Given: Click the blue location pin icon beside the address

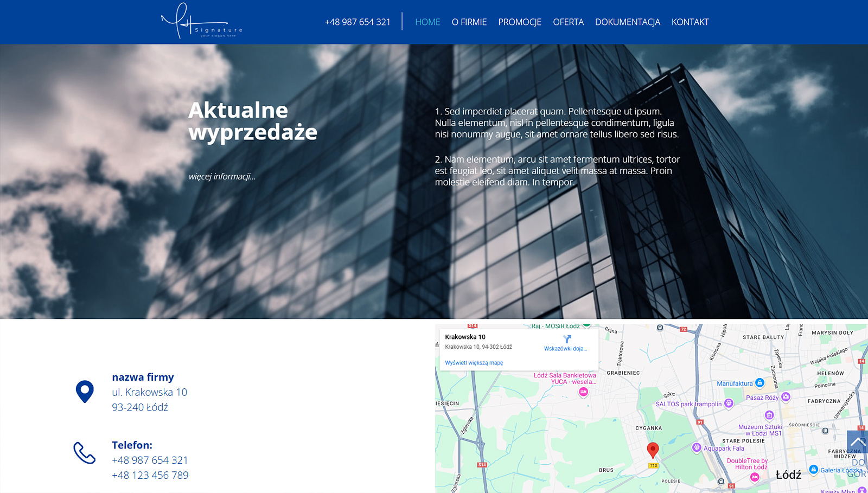Looking at the screenshot, I should pos(85,392).
